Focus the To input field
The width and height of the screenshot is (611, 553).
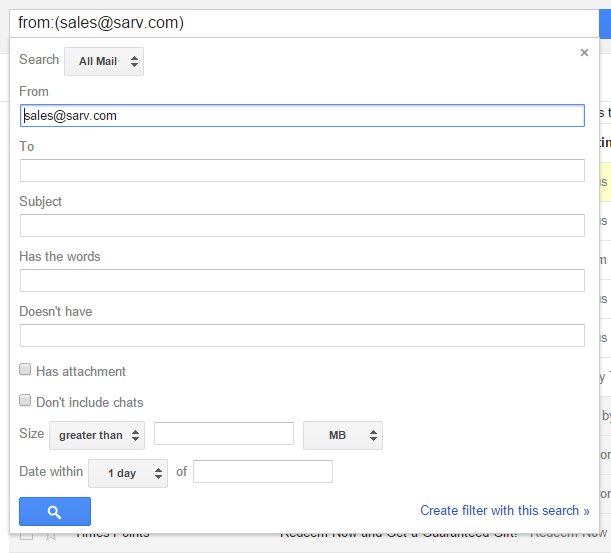(x=302, y=170)
